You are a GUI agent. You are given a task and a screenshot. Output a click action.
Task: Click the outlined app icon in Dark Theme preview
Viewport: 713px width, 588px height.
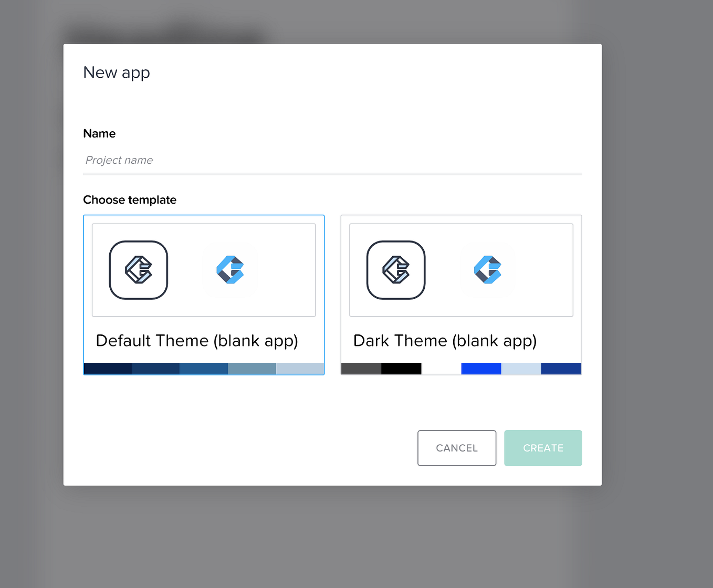click(396, 270)
